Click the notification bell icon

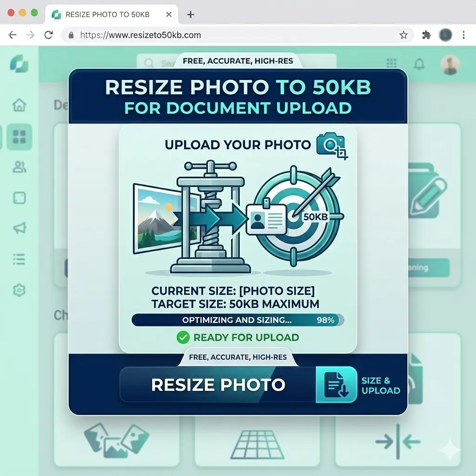[419, 64]
